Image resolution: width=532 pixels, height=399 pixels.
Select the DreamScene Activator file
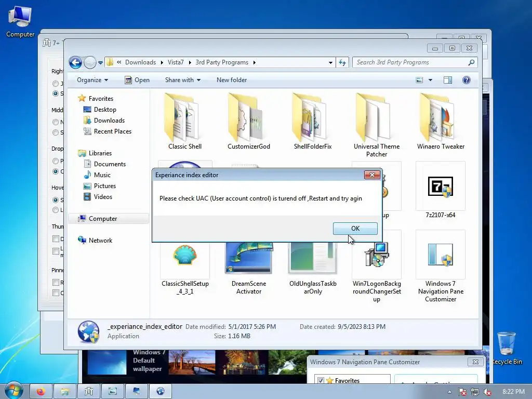(x=249, y=268)
